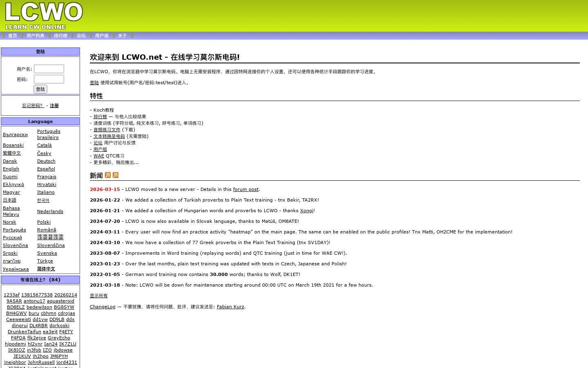Click the LCWO Learn CW Online logo
The image size is (588, 368).
44,16
